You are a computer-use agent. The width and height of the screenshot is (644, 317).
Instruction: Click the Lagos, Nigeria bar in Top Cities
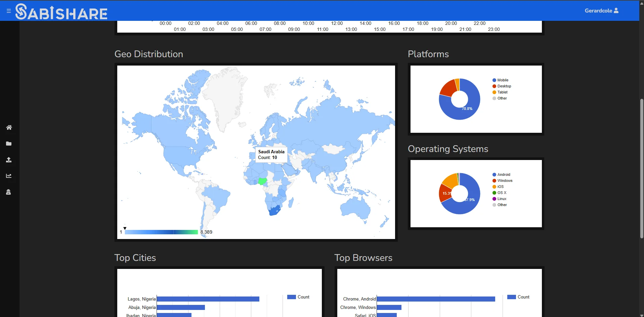207,299
